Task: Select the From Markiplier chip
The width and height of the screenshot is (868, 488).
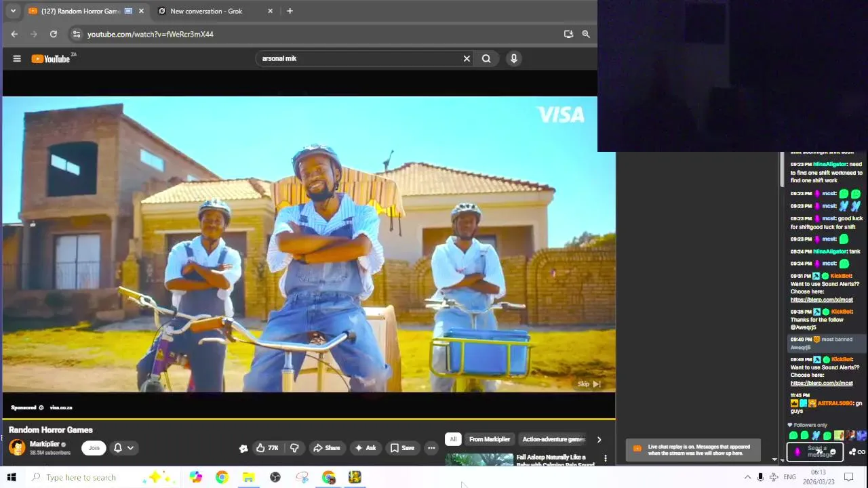Action: (x=490, y=439)
